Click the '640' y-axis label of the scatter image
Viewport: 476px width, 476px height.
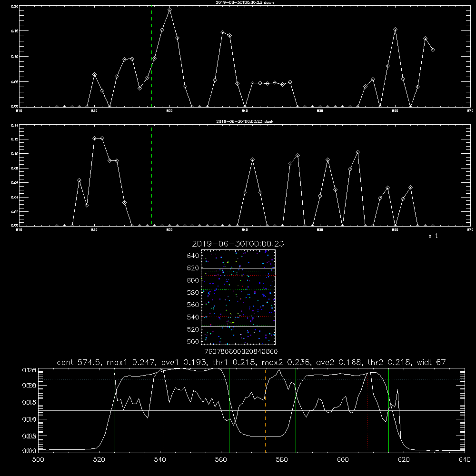(193, 256)
